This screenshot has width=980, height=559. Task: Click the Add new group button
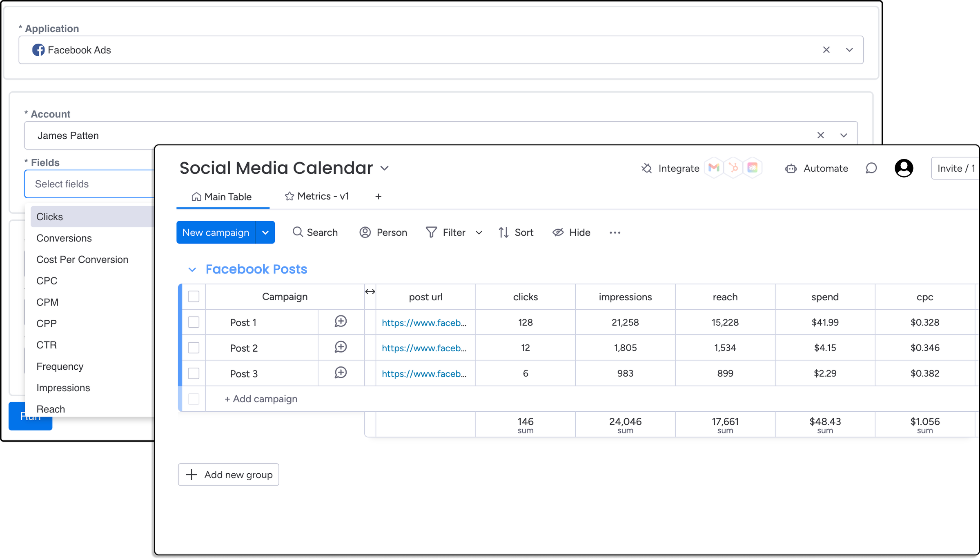click(229, 475)
